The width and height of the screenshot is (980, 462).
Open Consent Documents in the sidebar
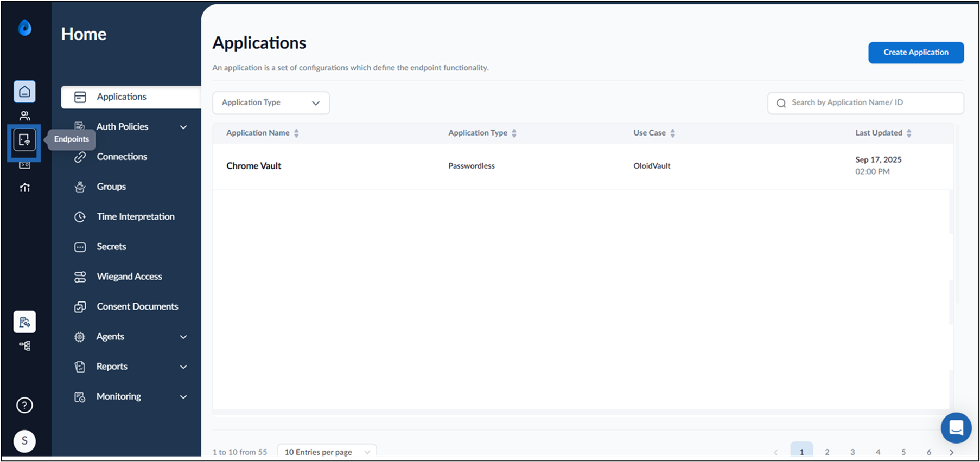tap(137, 306)
